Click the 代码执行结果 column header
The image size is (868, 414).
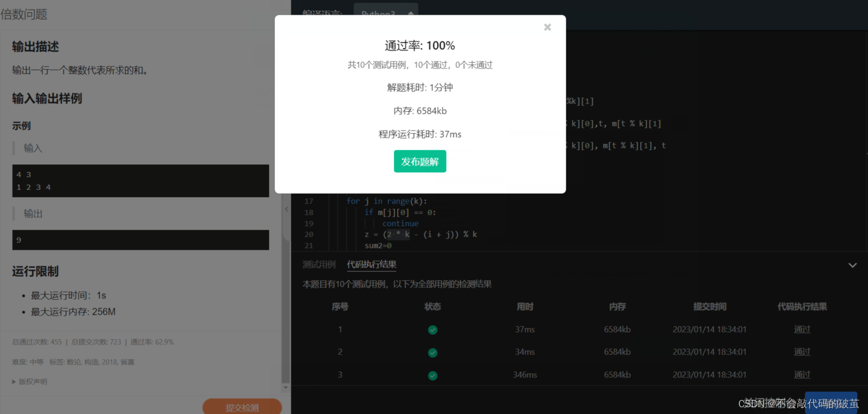[x=802, y=306]
